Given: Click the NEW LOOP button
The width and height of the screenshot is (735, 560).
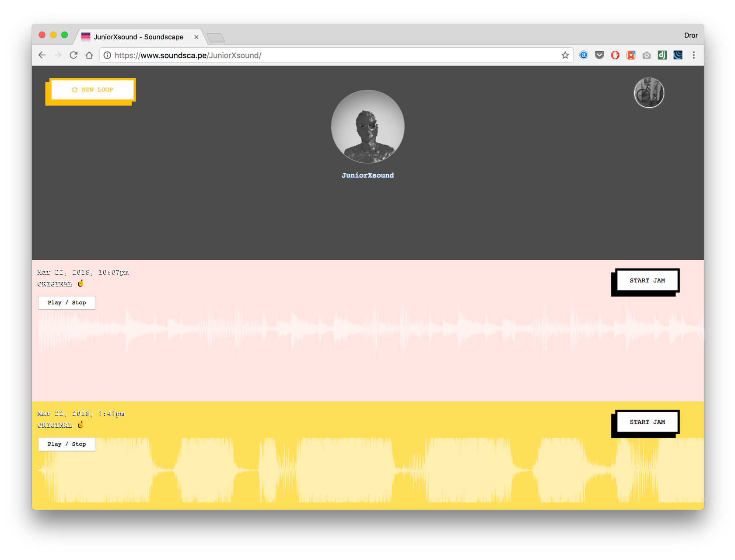Looking at the screenshot, I should 92,90.
